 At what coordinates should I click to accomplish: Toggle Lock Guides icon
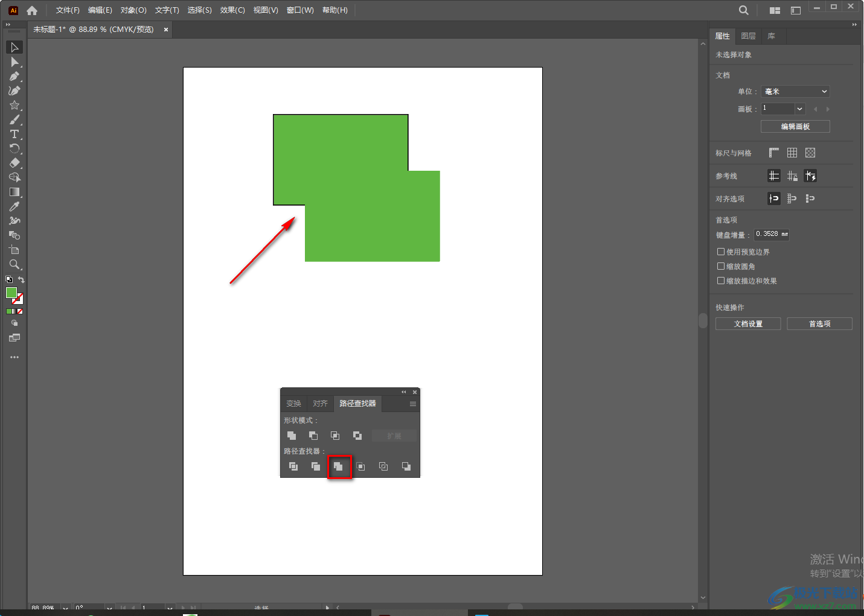792,176
